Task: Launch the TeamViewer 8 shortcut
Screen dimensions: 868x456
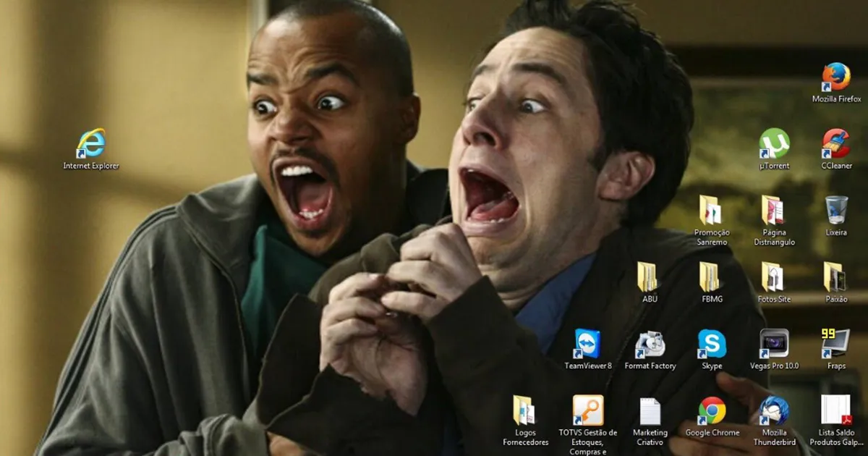Action: (587, 349)
